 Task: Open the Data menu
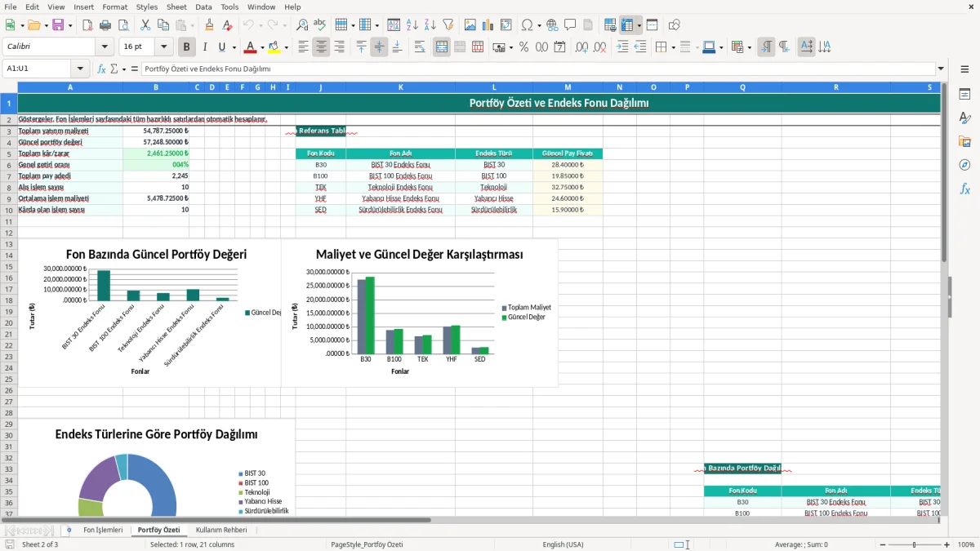coord(203,7)
